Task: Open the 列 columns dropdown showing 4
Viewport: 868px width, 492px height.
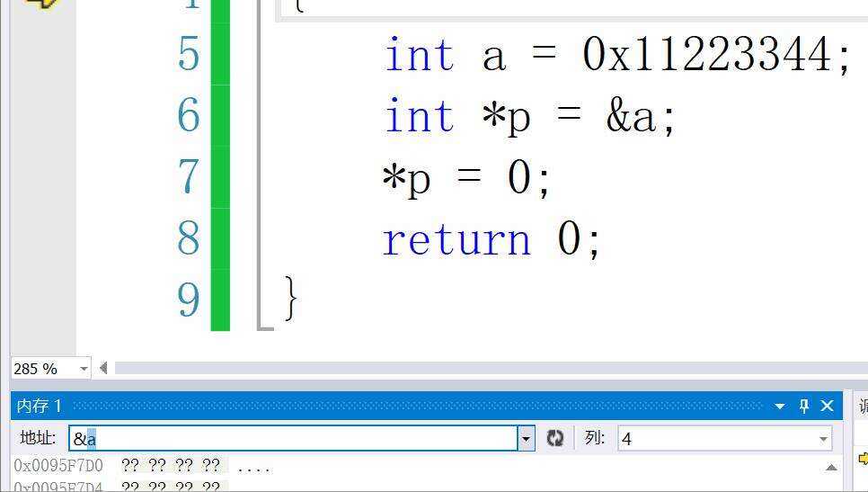Action: point(822,439)
